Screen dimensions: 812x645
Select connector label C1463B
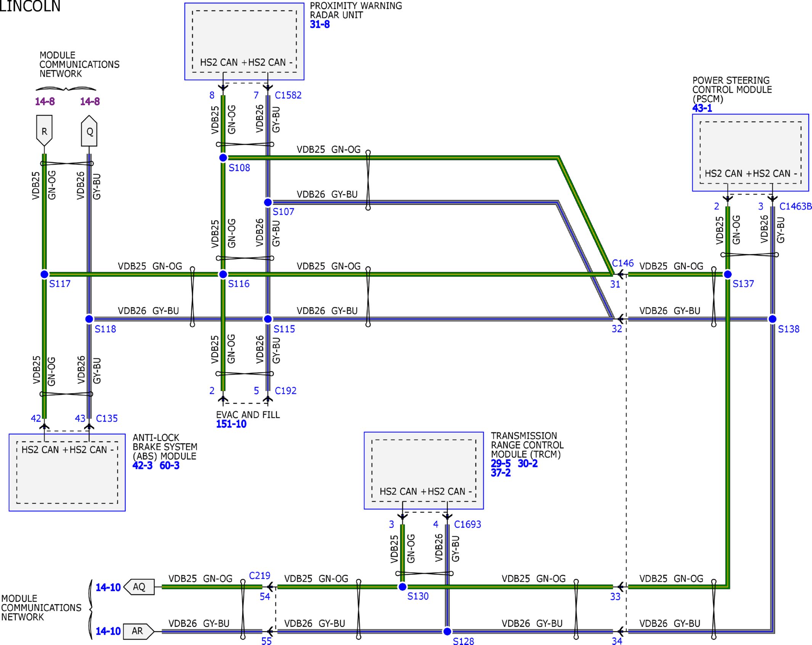point(795,206)
